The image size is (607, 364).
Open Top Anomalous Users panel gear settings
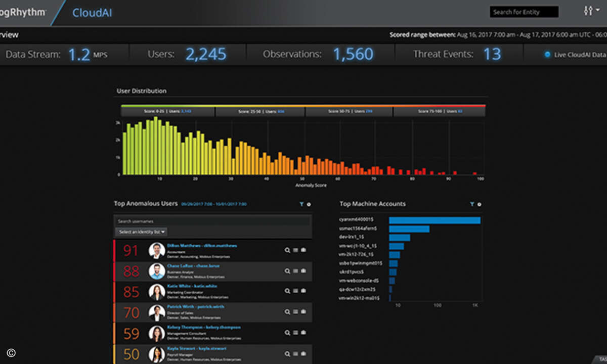[309, 204]
